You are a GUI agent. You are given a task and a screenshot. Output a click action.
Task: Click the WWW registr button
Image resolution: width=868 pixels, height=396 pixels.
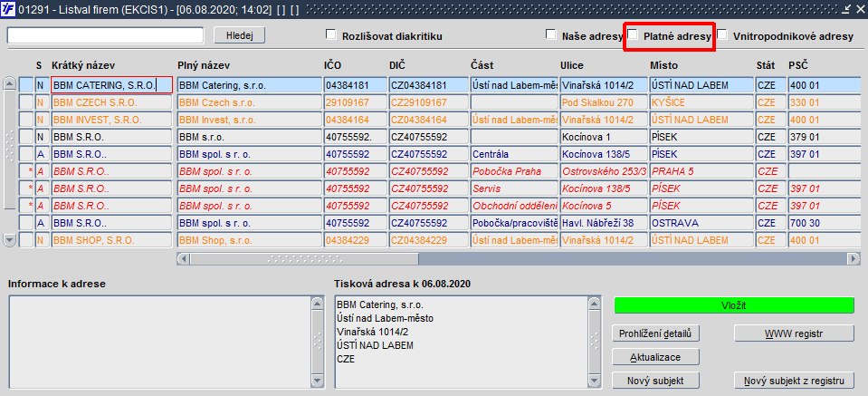[795, 333]
